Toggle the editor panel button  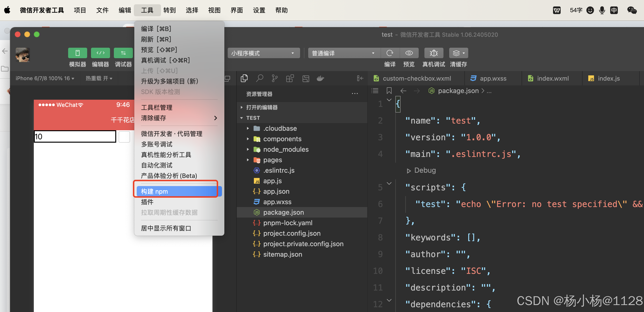[x=100, y=53]
